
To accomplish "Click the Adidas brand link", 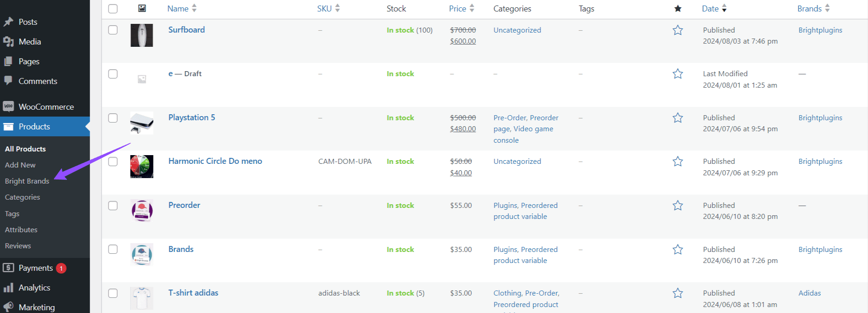I will coord(809,293).
